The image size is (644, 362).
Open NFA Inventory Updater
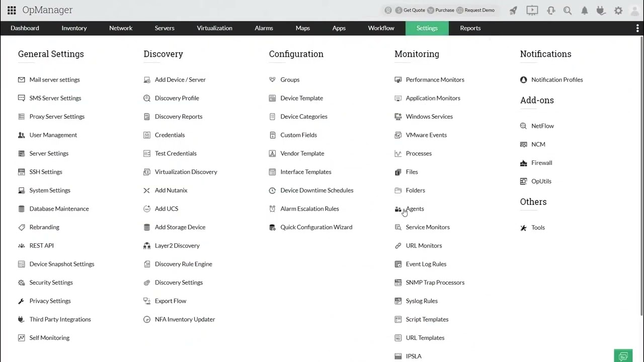tap(185, 319)
